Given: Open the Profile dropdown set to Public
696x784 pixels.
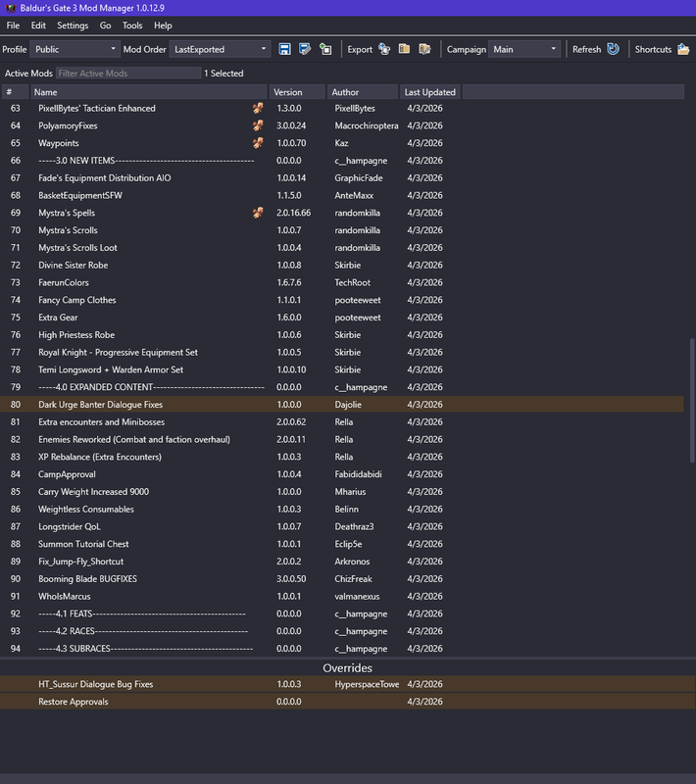Looking at the screenshot, I should tap(75, 49).
